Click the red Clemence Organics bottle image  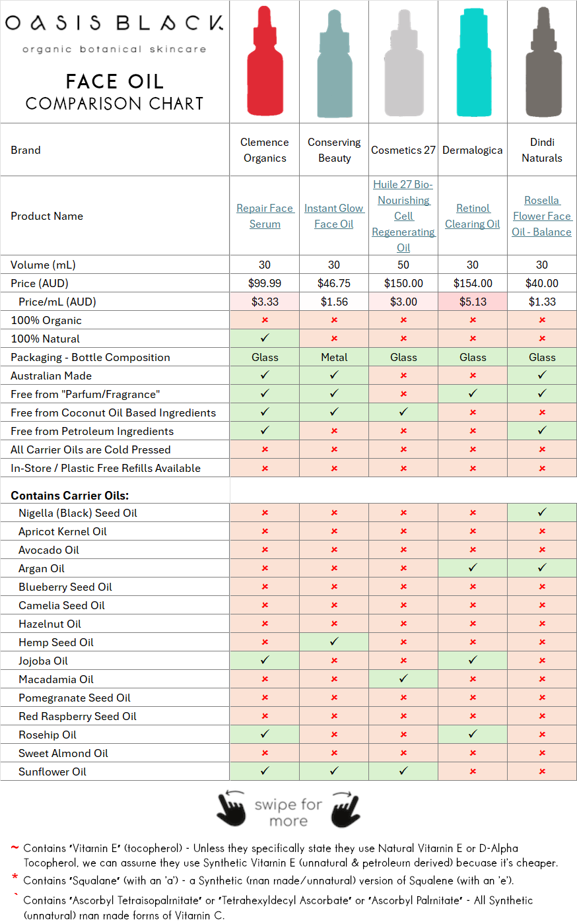265,61
